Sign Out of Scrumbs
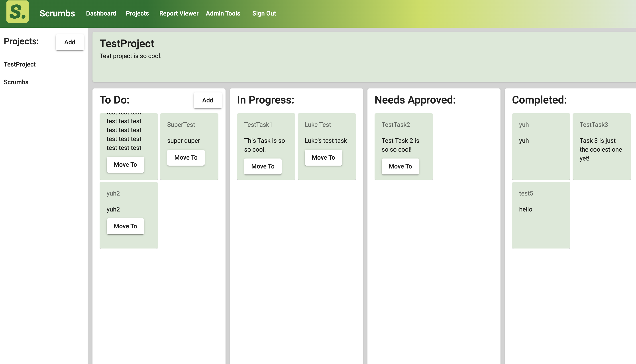The width and height of the screenshot is (636, 364). click(264, 13)
